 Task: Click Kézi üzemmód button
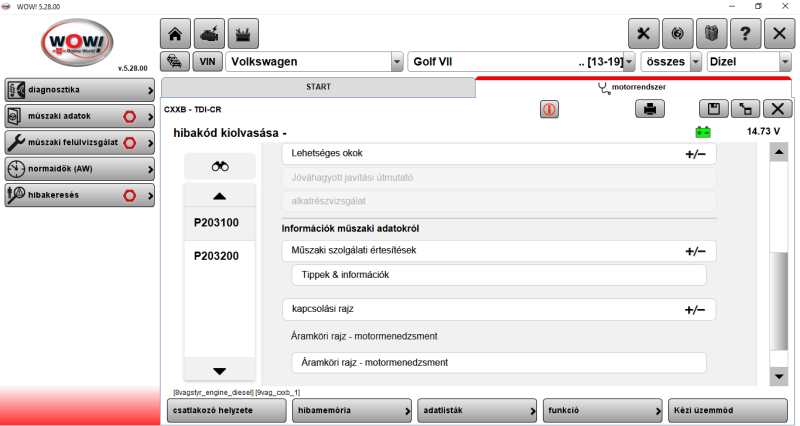click(x=728, y=411)
